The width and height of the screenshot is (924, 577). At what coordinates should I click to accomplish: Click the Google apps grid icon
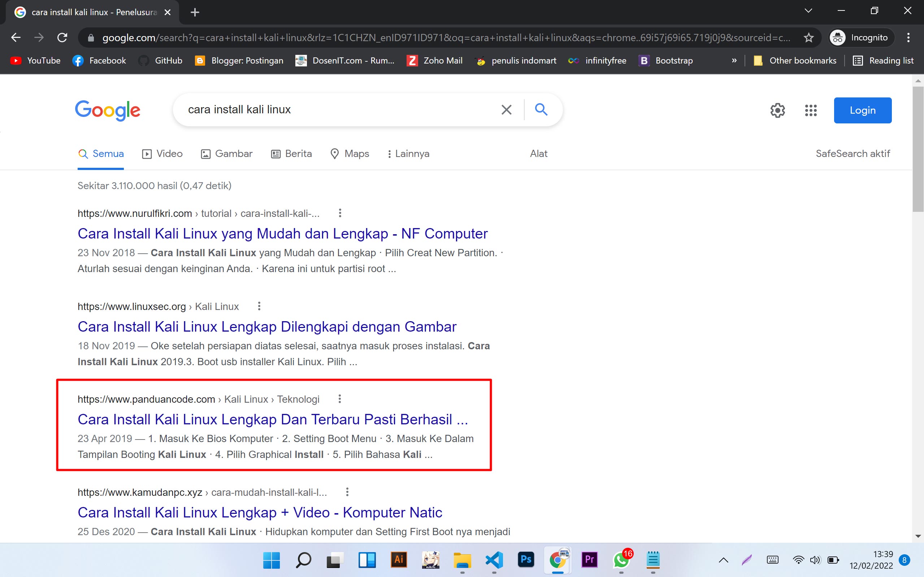[811, 111]
